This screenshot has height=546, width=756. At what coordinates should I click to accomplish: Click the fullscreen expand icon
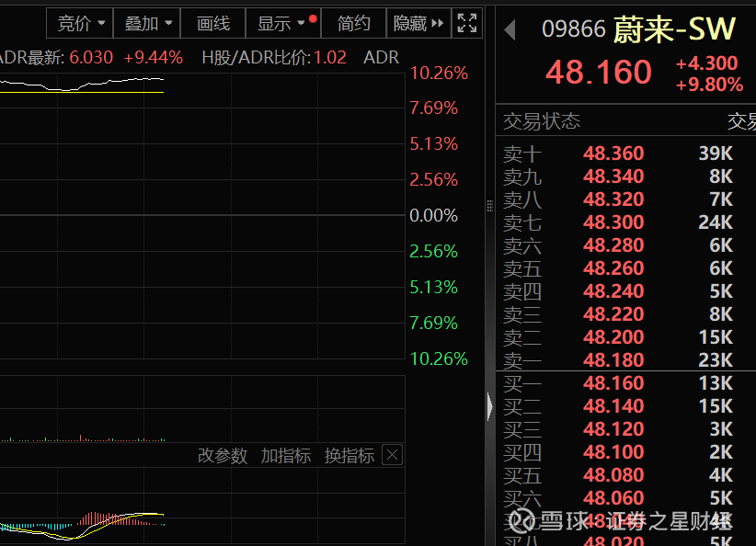(466, 23)
